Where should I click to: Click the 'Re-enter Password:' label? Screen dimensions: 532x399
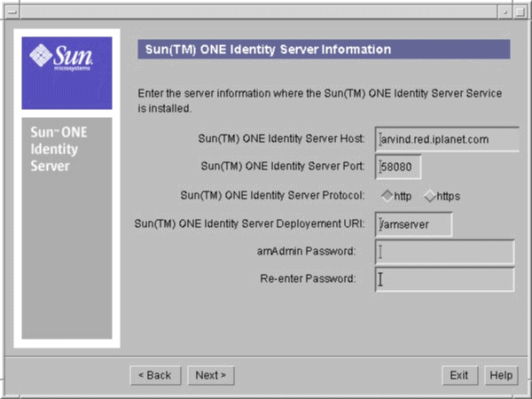coord(308,278)
